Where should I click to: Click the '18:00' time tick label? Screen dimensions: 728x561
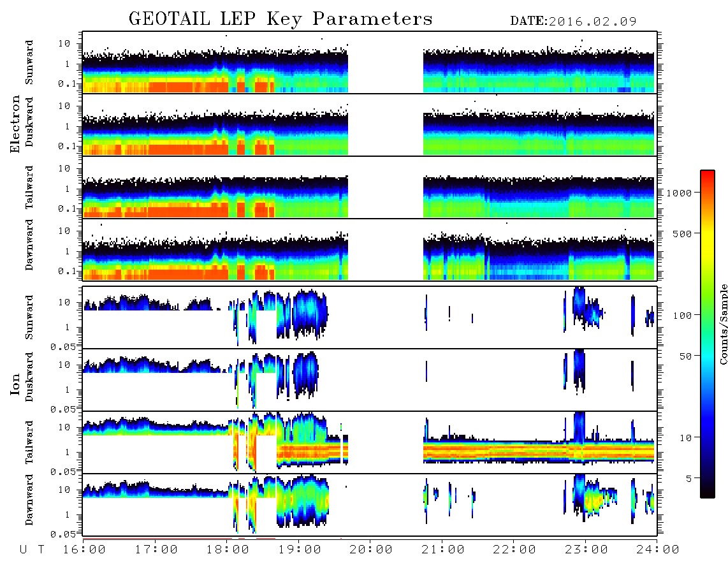point(228,550)
